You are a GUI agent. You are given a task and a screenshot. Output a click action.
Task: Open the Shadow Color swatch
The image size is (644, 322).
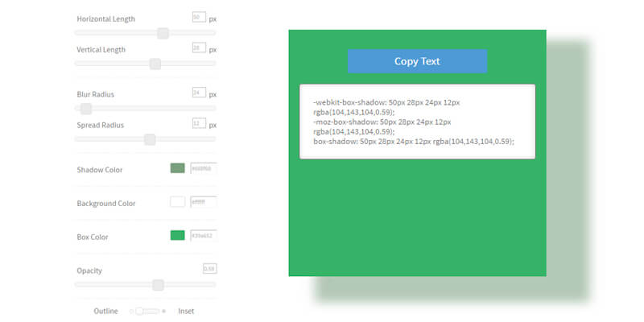pos(177,168)
